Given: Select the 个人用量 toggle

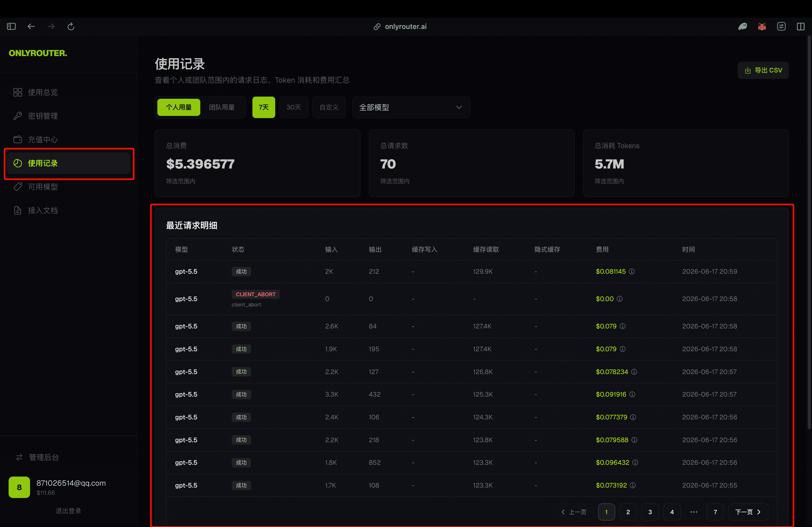Looking at the screenshot, I should tap(179, 107).
